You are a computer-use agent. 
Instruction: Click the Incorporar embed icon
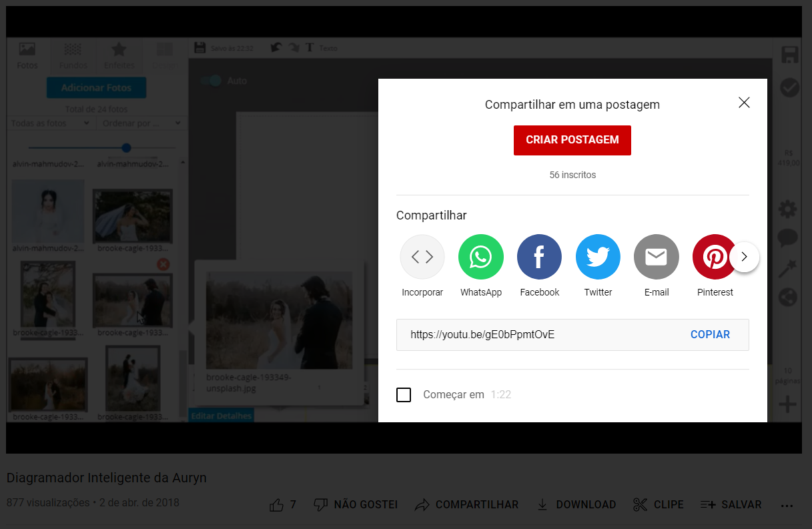(x=422, y=257)
